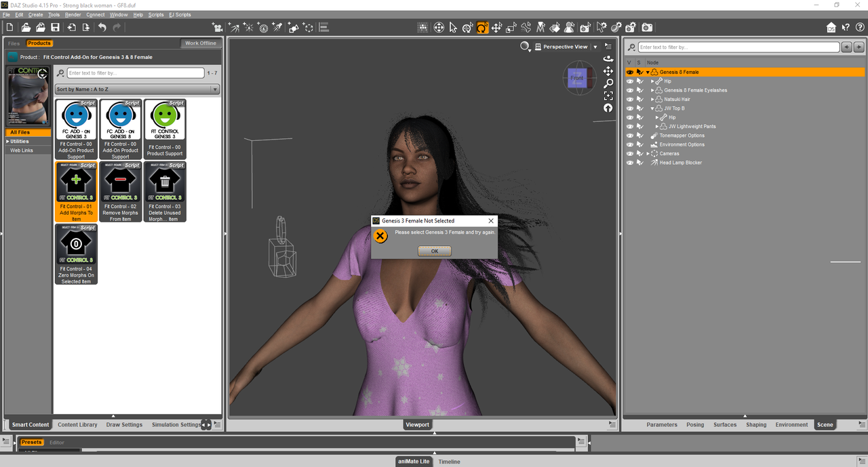Viewport: 868px width, 467px height.
Task: Toggle visibility of Head Lamp Blocker
Action: tap(629, 163)
